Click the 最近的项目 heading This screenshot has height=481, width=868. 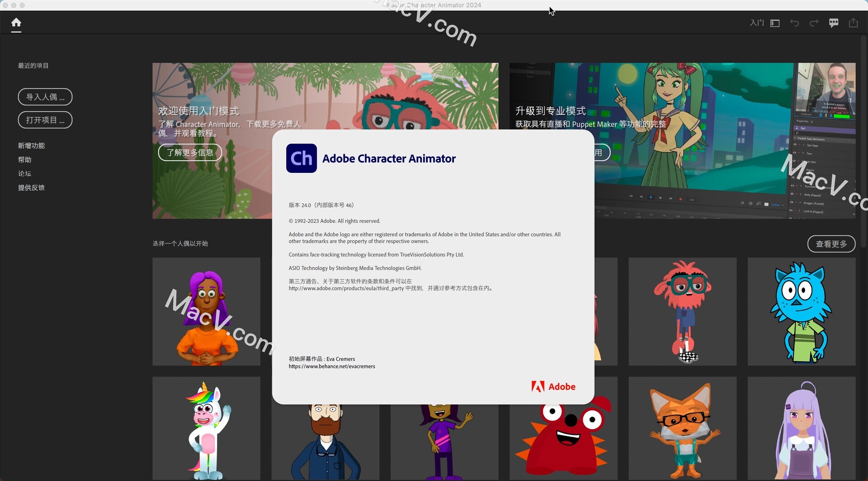33,66
